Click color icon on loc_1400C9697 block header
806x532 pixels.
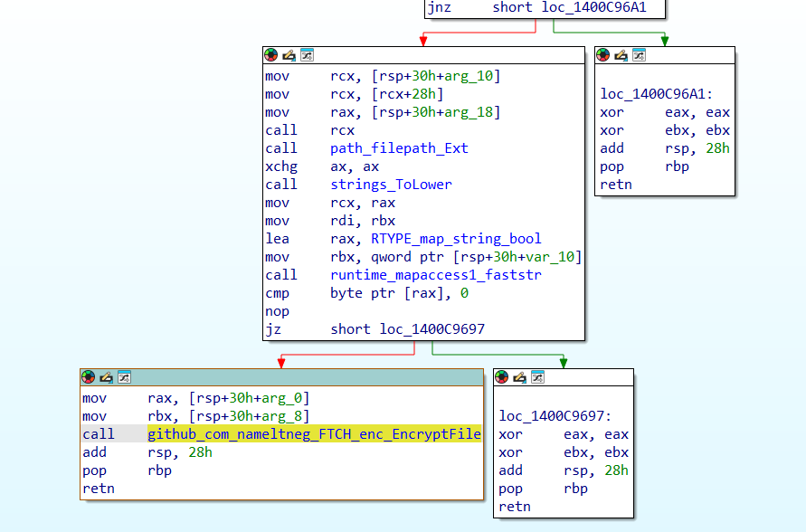coord(502,377)
